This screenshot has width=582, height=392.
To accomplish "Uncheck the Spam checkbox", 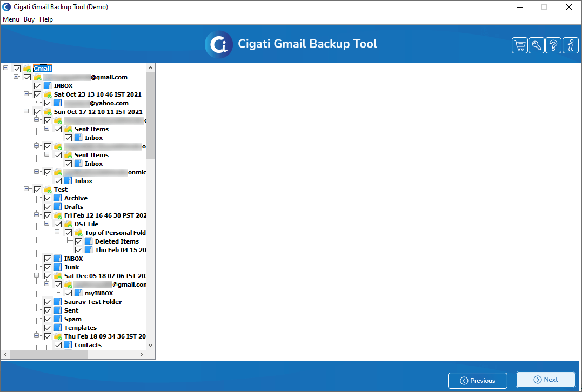I will tap(48, 319).
